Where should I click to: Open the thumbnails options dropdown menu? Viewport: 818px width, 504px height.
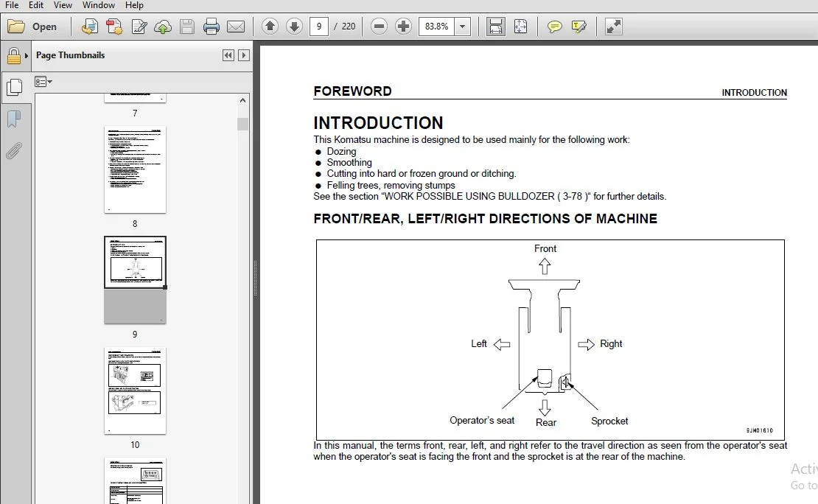[43, 82]
